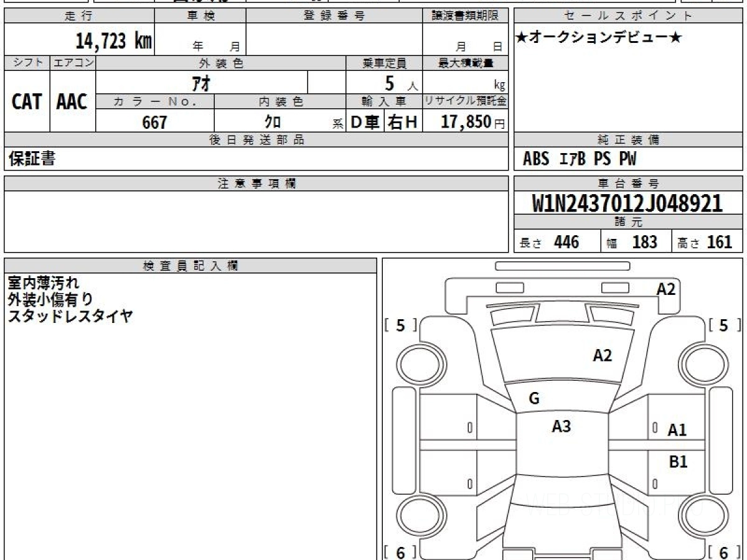Select the 内装色 header

coord(280,101)
